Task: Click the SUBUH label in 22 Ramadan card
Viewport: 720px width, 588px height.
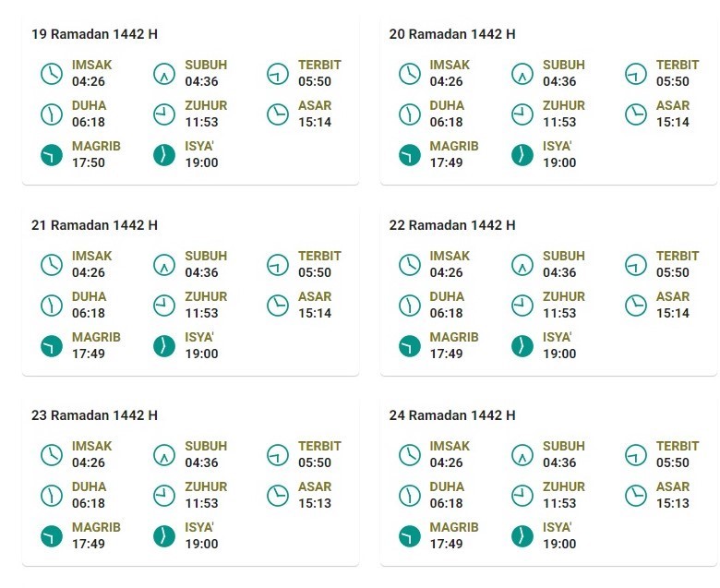Action: click(x=564, y=256)
